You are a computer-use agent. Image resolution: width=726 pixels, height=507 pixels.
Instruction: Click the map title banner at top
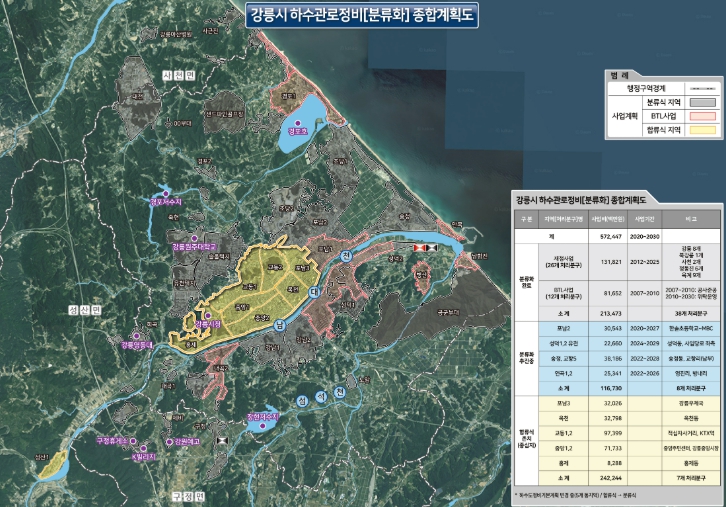[x=362, y=15]
